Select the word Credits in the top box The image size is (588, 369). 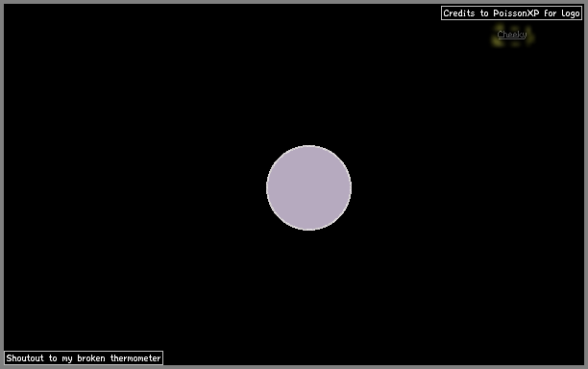[x=458, y=13]
